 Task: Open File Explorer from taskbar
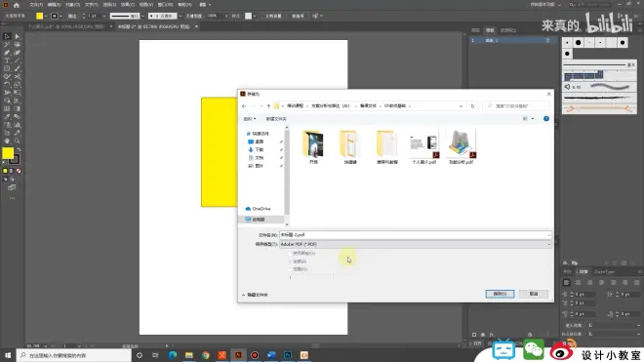pyautogui.click(x=189, y=355)
